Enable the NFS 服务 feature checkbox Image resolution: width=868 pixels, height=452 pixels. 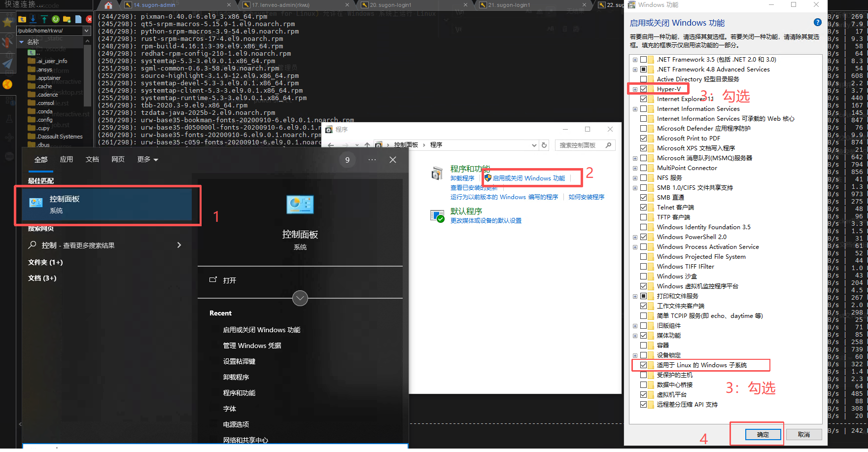(644, 177)
